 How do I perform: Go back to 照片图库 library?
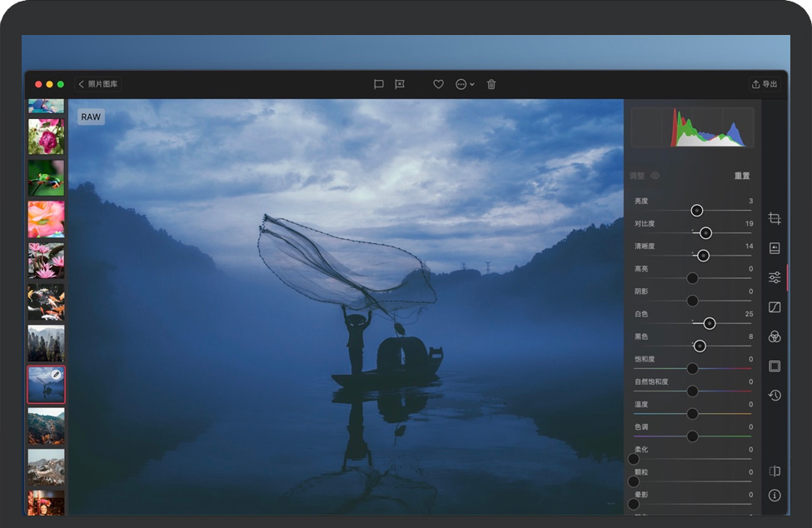click(x=98, y=84)
